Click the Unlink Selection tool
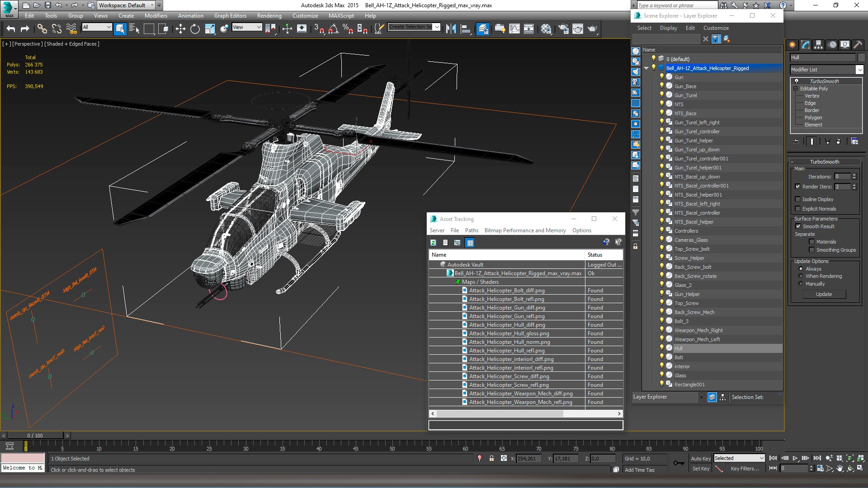Image resolution: width=868 pixels, height=488 pixels. point(57,29)
